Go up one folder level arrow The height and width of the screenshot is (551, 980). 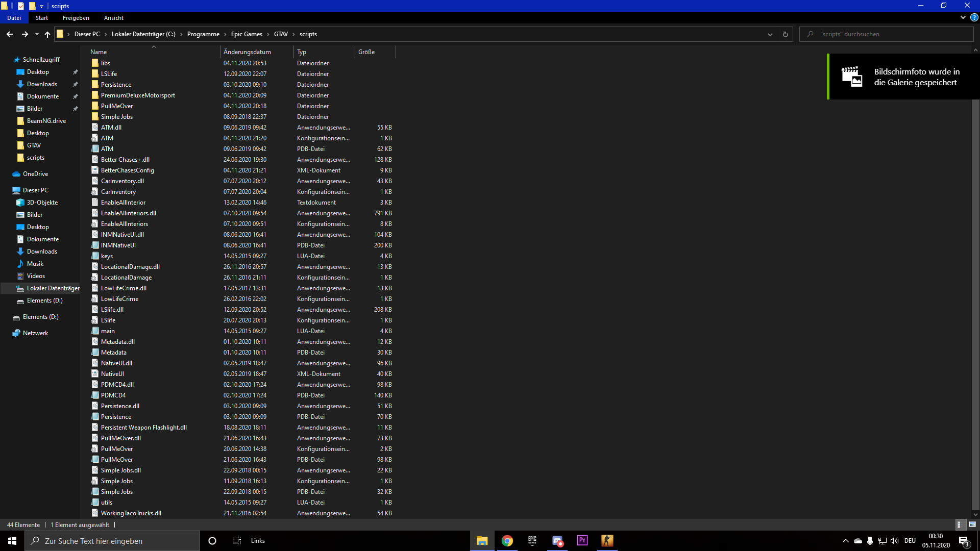pos(47,34)
